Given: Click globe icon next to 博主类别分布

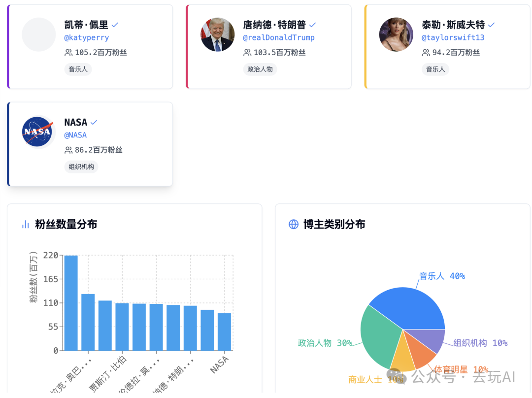Looking at the screenshot, I should pos(294,224).
